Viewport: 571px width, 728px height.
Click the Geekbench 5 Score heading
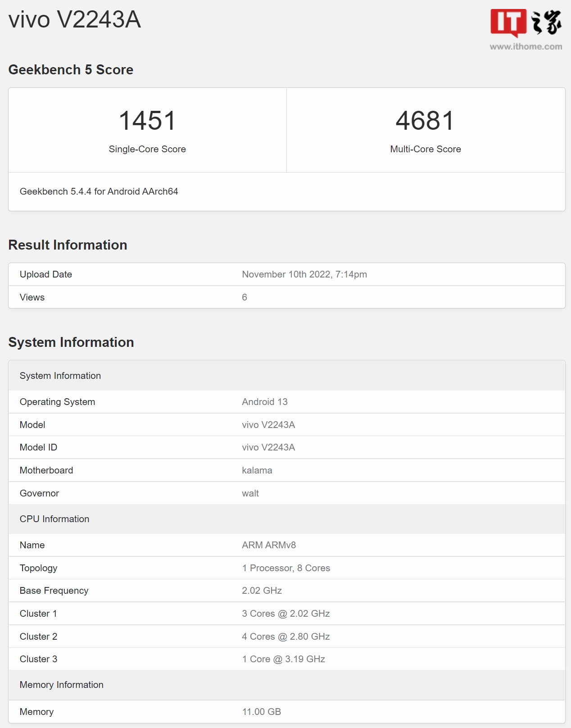coord(71,70)
